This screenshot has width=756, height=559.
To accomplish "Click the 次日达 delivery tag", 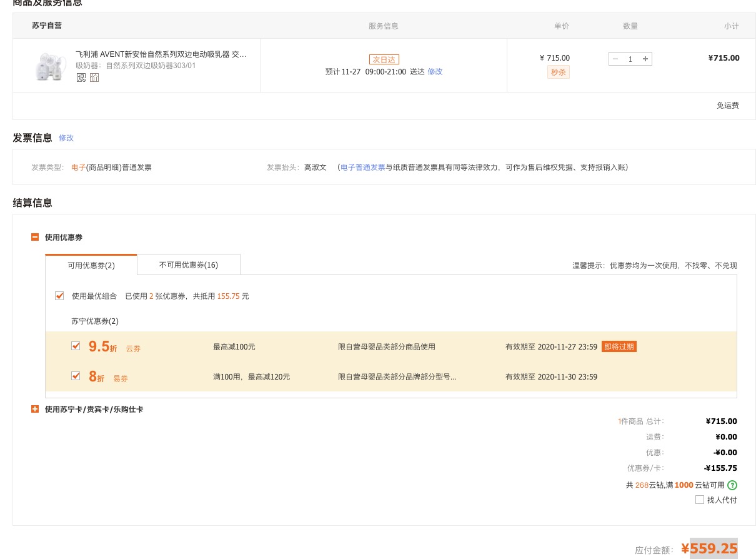I will 384,59.
